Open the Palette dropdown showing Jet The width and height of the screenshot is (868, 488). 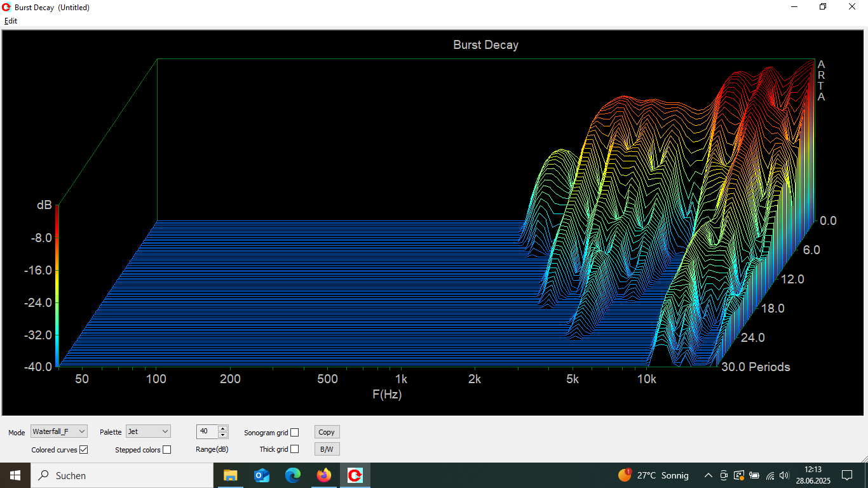(148, 431)
